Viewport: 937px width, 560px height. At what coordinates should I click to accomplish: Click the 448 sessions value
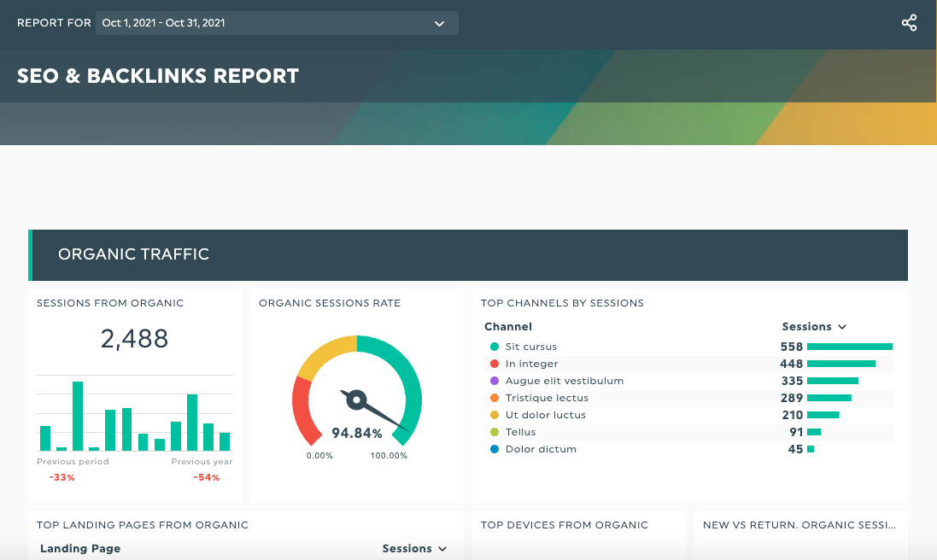tap(791, 364)
